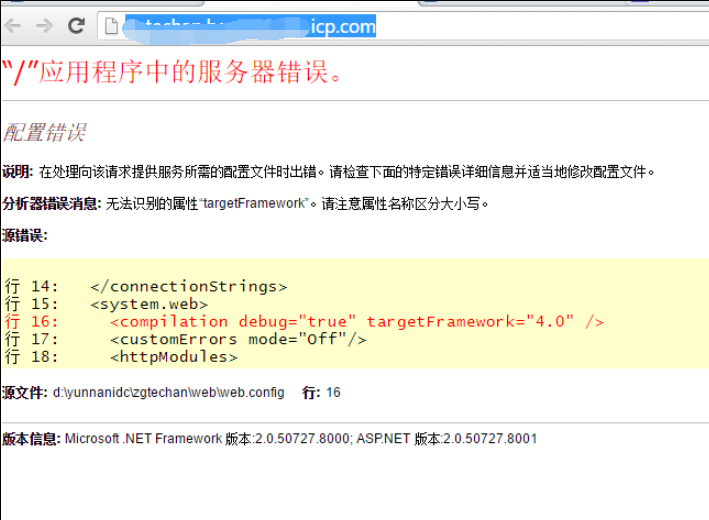The width and height of the screenshot is (709, 520).
Task: Click the red compilation debug line 16
Action: 356,321
